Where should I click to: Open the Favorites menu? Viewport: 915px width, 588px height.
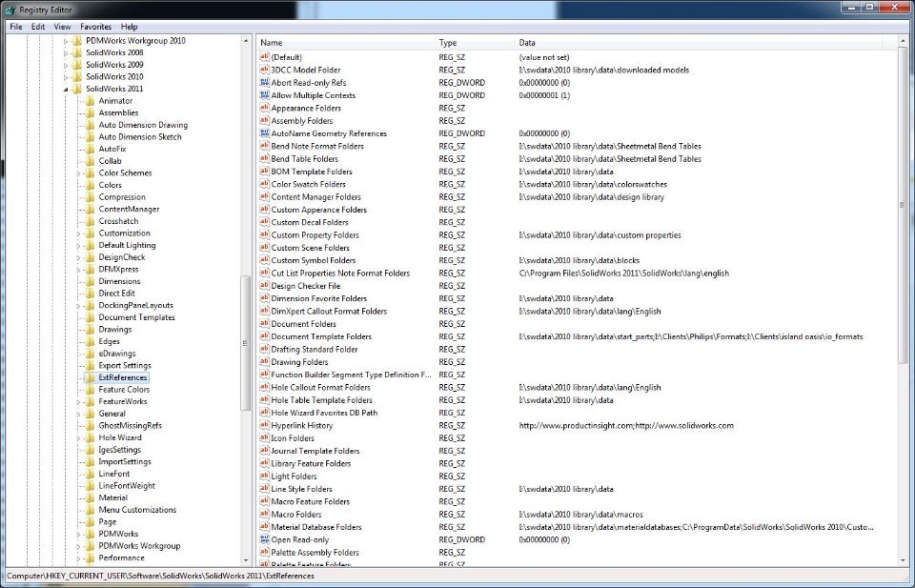click(x=95, y=27)
